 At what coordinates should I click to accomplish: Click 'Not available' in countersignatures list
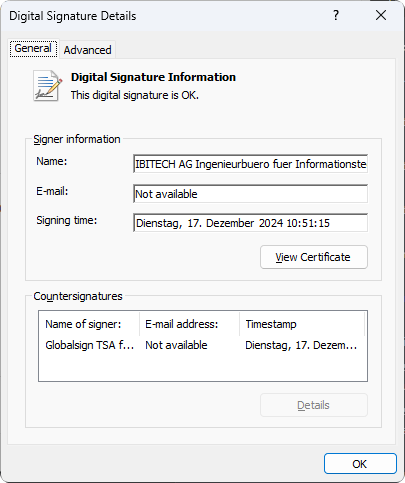176,345
